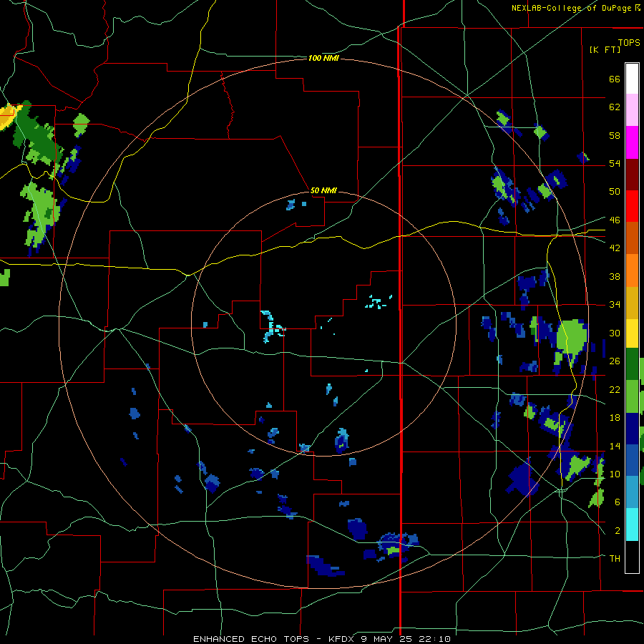Click the legend value 54
Viewport: 644px width, 644px height.
[x=615, y=163]
